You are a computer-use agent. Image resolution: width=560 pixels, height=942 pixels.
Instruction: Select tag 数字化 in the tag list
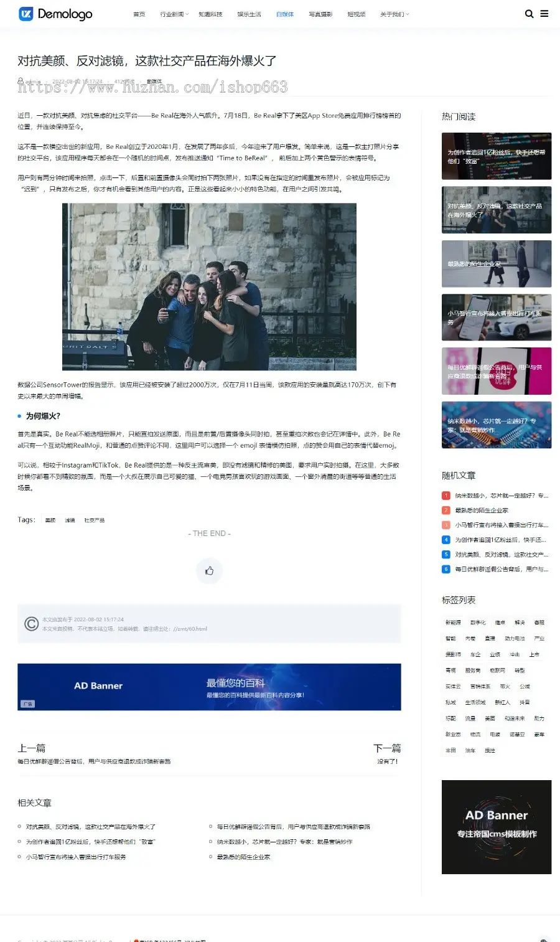point(478,623)
